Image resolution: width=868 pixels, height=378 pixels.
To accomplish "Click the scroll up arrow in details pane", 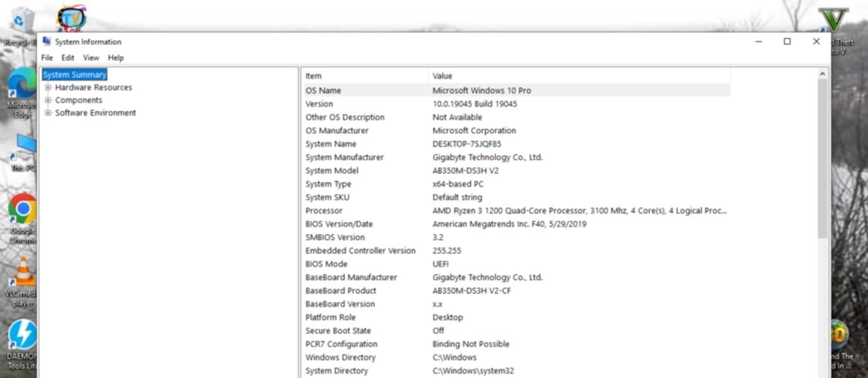I will point(822,74).
